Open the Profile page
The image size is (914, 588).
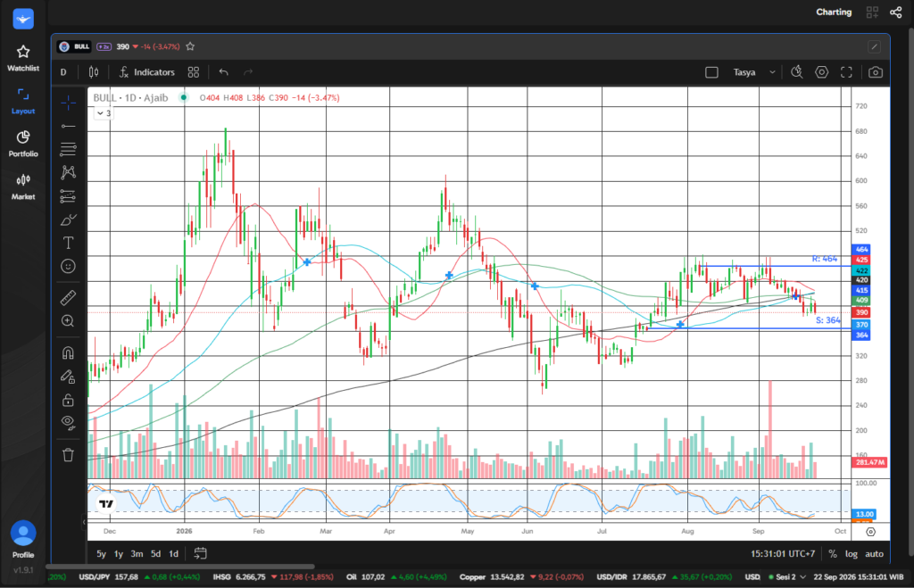[x=23, y=540]
